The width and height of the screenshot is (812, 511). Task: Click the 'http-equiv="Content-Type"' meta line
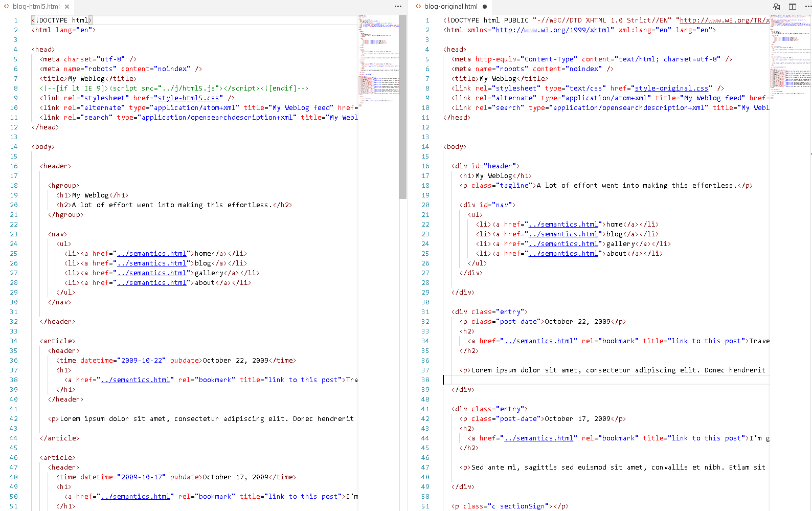[x=592, y=59]
